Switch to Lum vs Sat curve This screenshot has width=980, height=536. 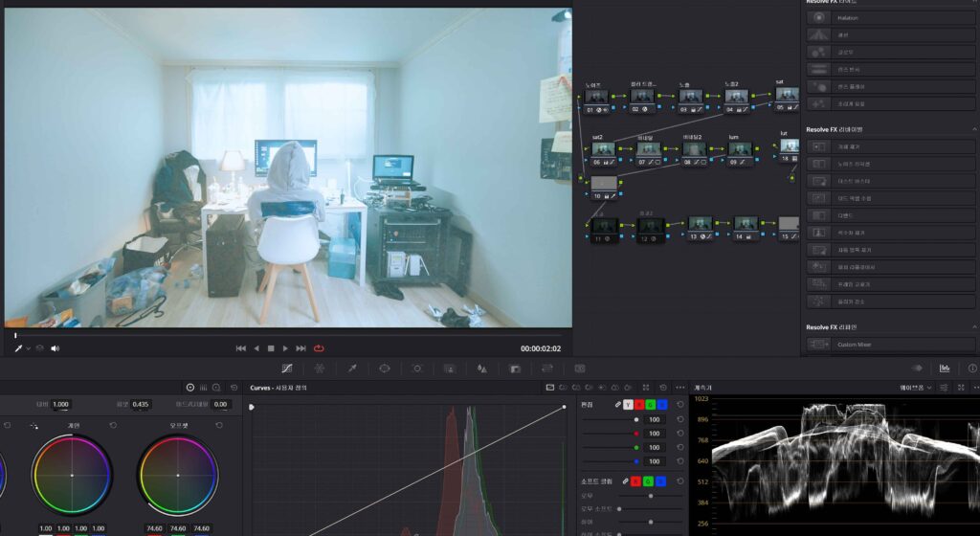[x=603, y=388]
